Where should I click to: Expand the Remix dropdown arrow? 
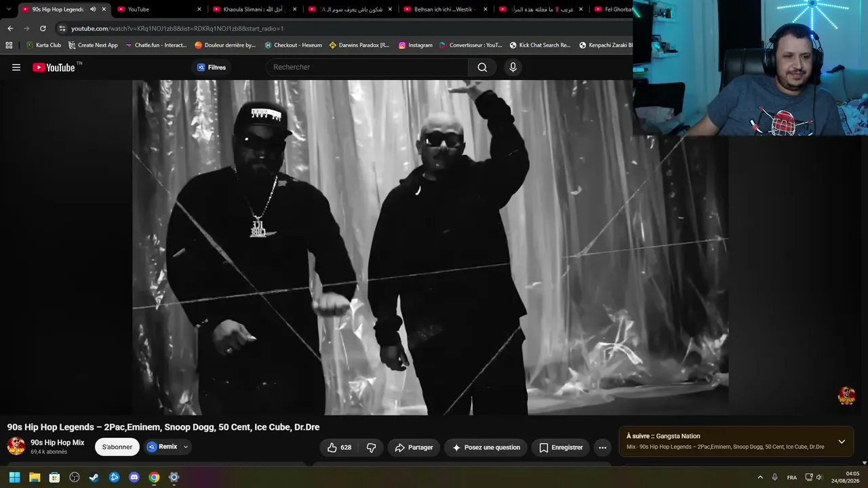[x=185, y=447]
